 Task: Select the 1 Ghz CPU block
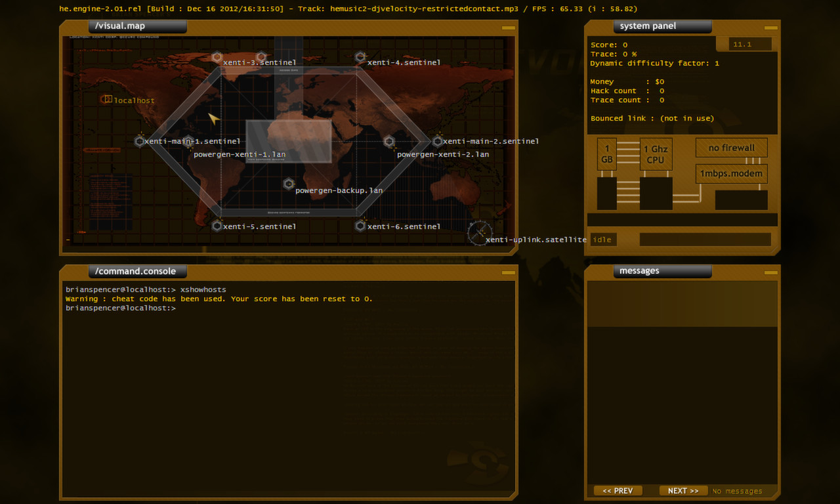(x=656, y=154)
